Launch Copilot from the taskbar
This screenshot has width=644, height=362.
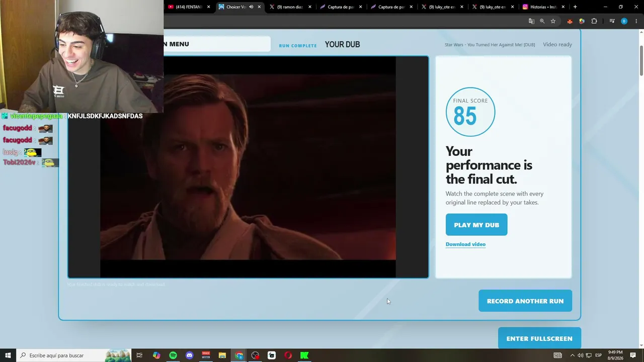point(156,355)
